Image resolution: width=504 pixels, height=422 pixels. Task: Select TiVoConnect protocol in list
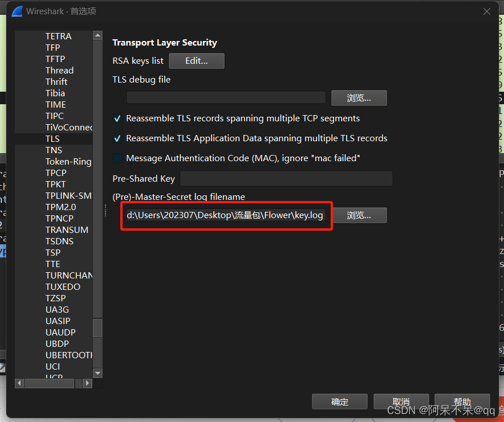(x=69, y=128)
